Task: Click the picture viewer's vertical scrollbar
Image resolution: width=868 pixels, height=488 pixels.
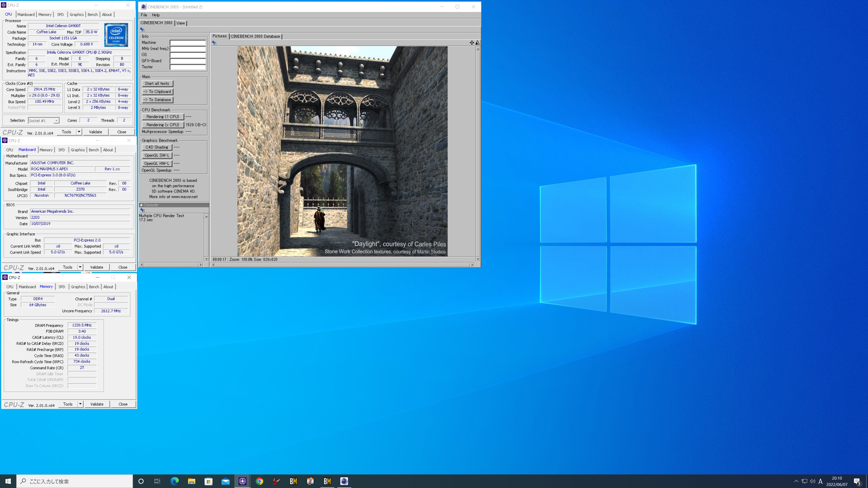Action: coord(478,154)
